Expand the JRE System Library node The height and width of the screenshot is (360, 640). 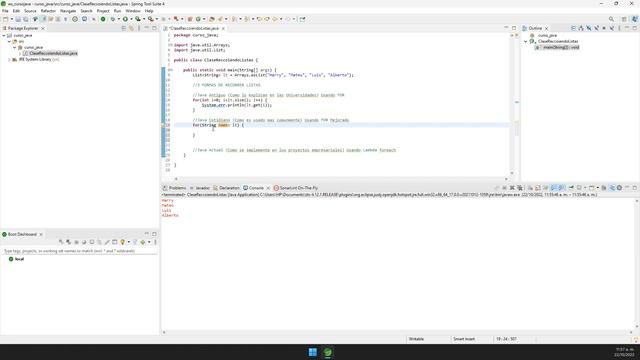[9, 60]
